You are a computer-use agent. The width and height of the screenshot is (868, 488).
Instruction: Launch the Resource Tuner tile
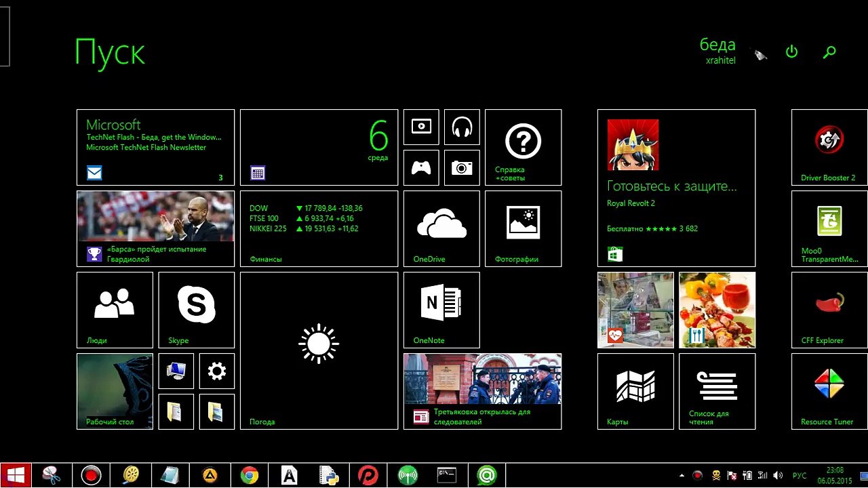click(x=829, y=391)
